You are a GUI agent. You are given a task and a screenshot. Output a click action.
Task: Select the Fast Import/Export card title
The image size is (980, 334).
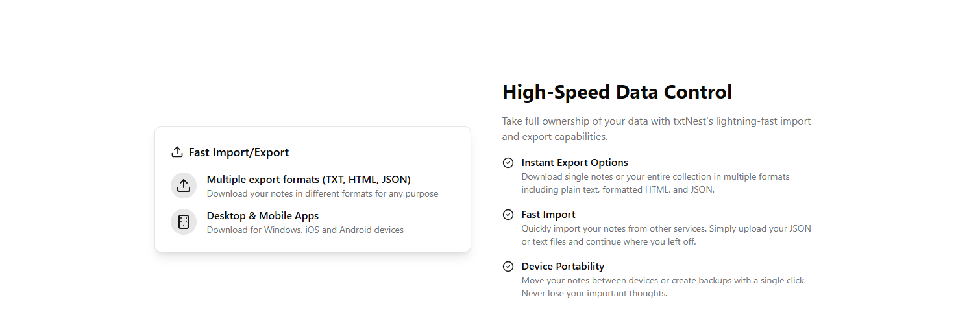239,152
